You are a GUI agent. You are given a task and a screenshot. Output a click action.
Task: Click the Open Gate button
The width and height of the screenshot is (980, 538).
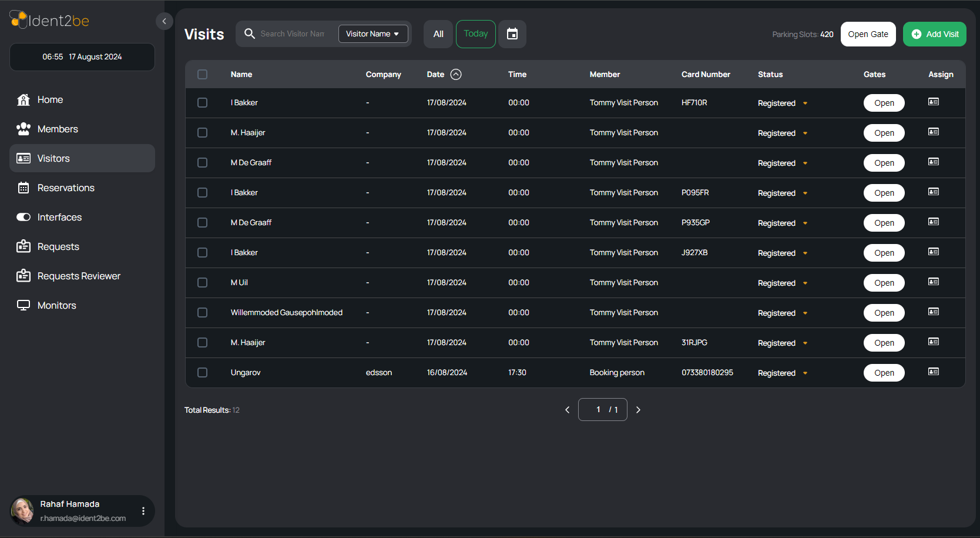click(868, 34)
